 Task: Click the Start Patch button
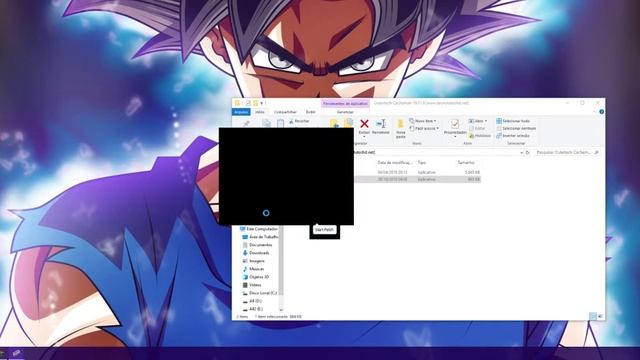pyautogui.click(x=324, y=230)
